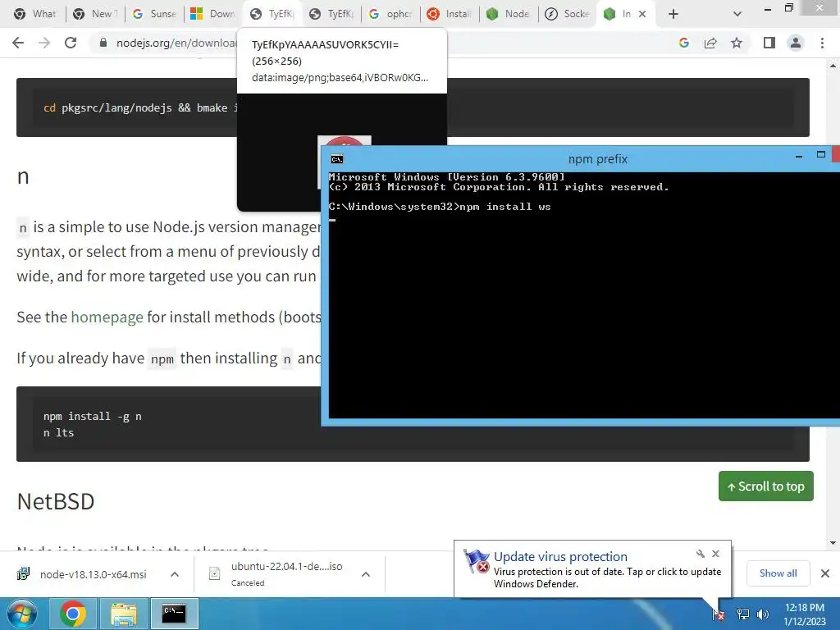Open the command prompt system menu icon
This screenshot has height=630, width=840.
click(337, 159)
